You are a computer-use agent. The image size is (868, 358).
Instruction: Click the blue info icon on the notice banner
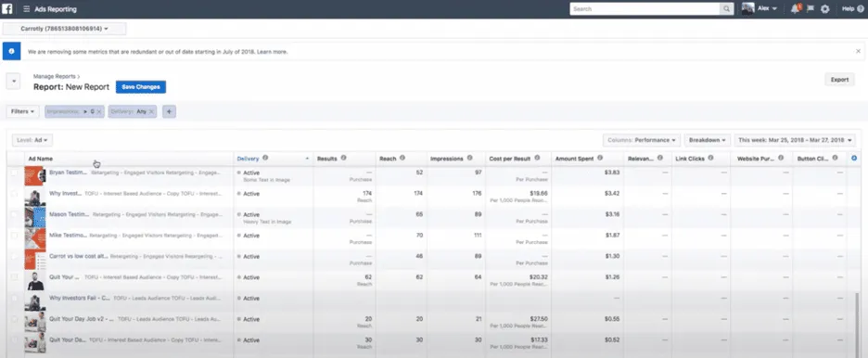(x=12, y=51)
